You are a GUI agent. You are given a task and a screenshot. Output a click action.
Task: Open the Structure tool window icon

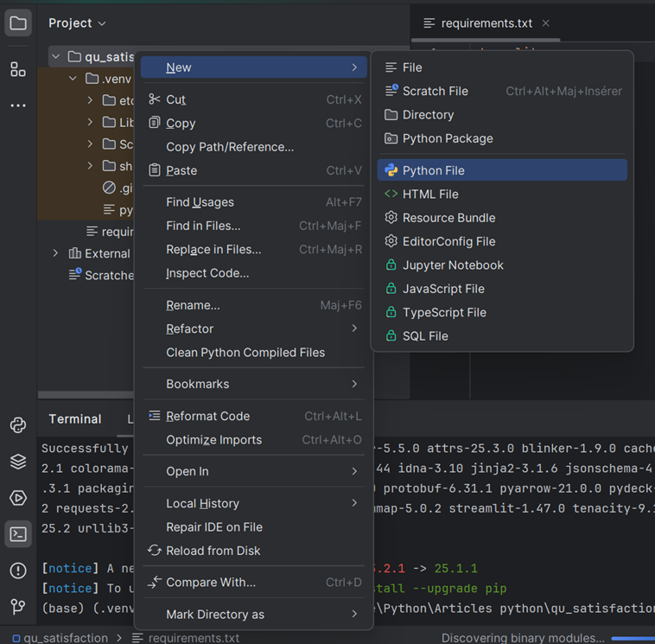pyautogui.click(x=18, y=69)
